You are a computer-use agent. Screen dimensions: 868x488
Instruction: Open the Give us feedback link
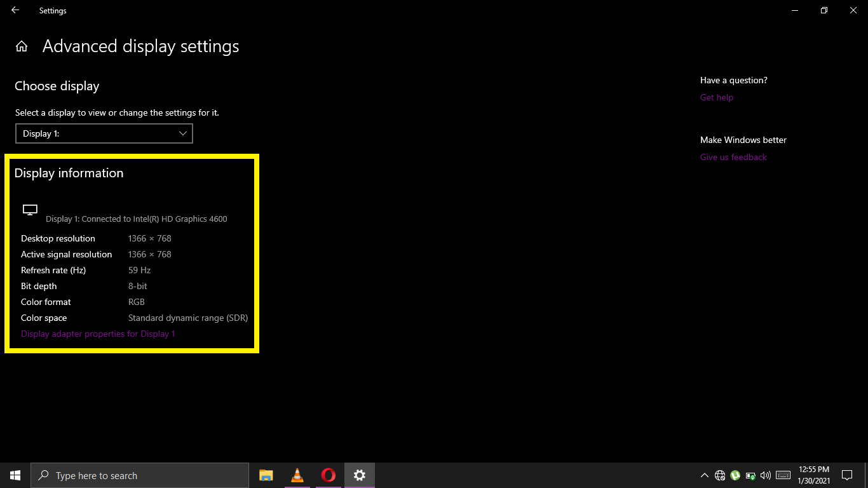click(x=733, y=157)
